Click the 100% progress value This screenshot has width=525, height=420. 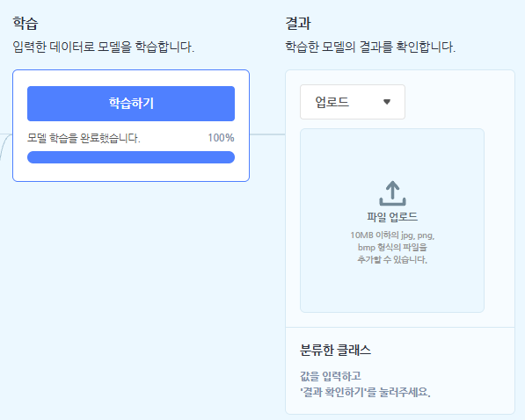click(221, 138)
